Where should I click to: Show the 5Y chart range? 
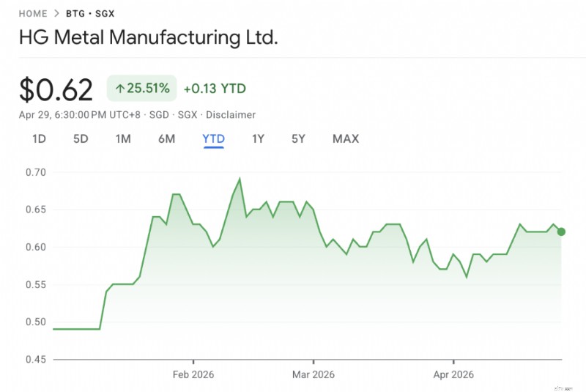(x=298, y=139)
